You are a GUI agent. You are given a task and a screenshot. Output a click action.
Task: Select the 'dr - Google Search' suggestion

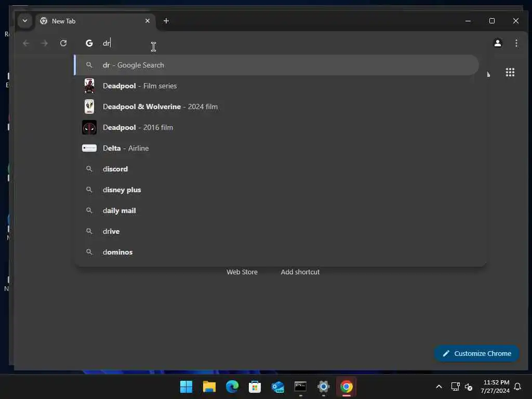click(x=276, y=65)
